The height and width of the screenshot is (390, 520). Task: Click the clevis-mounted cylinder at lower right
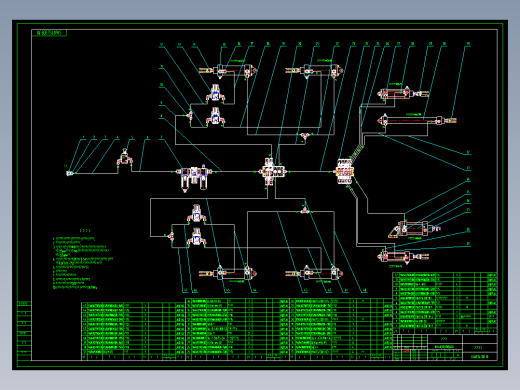pyautogui.click(x=414, y=229)
